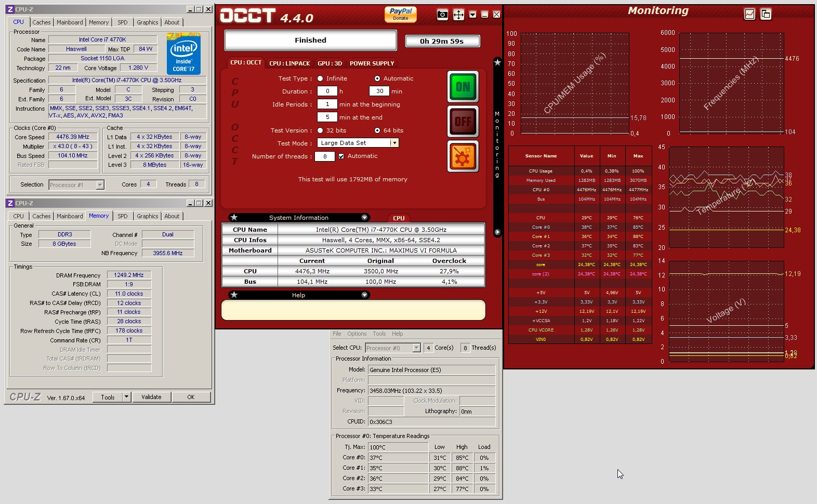
Task: Open SPD tab in bottom CPU-Z window
Action: point(123,216)
